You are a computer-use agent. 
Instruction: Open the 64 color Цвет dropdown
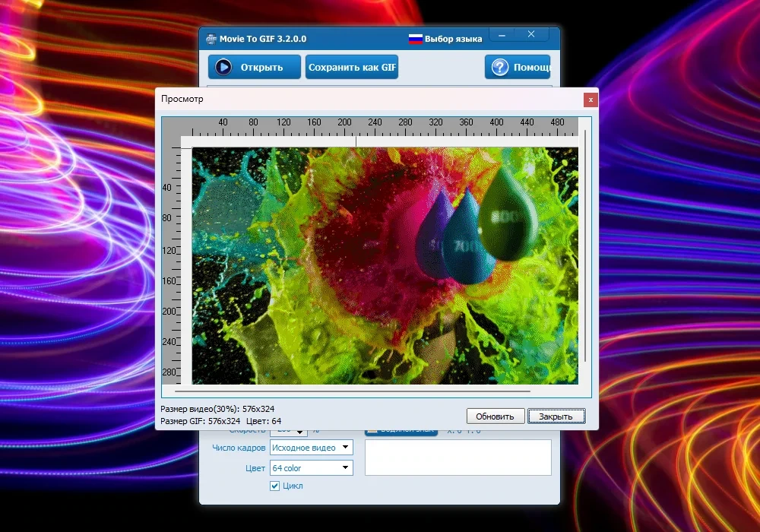pyautogui.click(x=311, y=468)
